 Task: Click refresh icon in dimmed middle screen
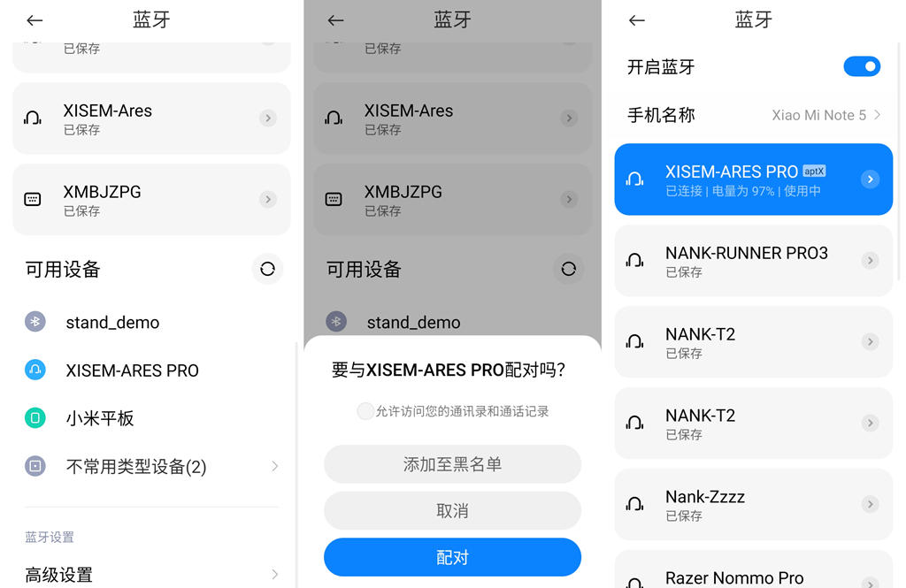click(569, 269)
